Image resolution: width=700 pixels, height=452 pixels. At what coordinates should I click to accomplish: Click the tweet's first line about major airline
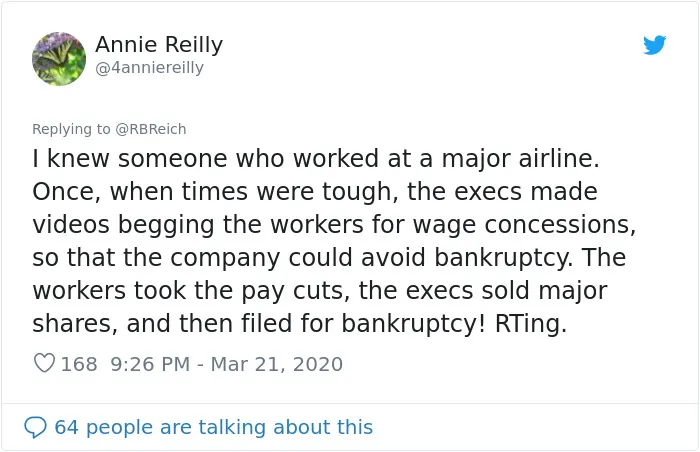click(x=316, y=159)
